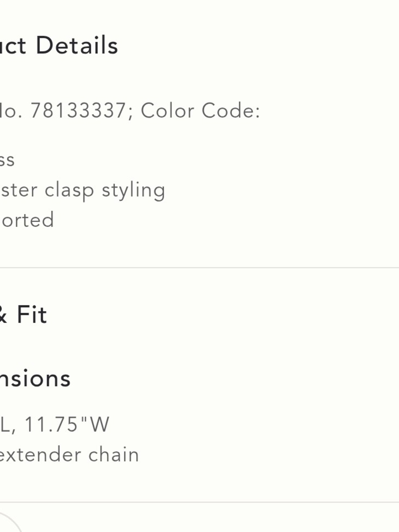The height and width of the screenshot is (532, 399).
Task: Click the Color Code label
Action: 200,110
